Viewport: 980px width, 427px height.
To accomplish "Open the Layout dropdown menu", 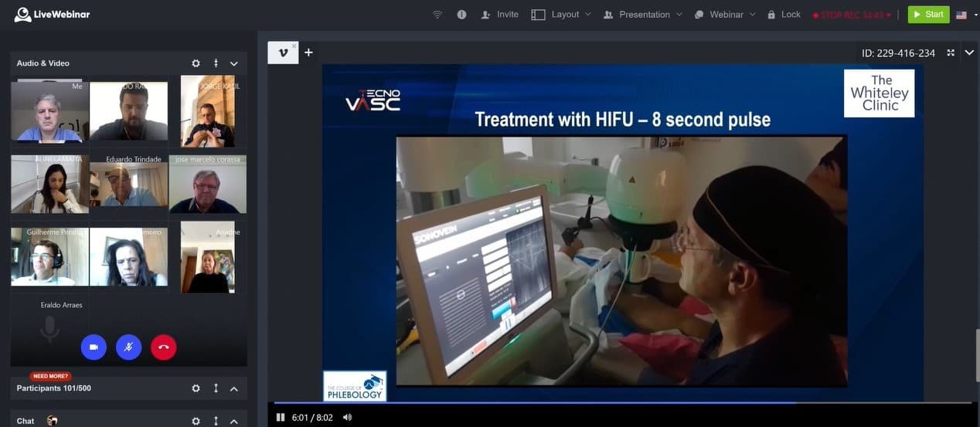I will tap(561, 15).
